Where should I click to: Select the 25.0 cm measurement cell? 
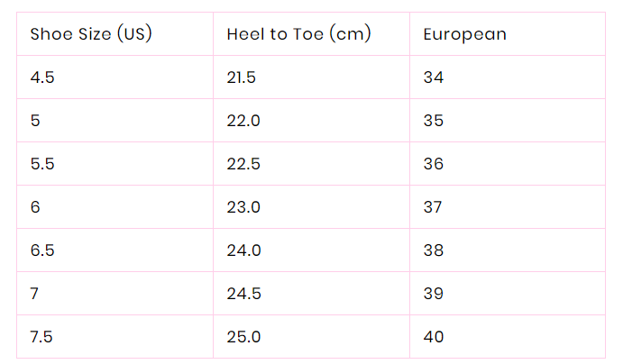click(243, 337)
